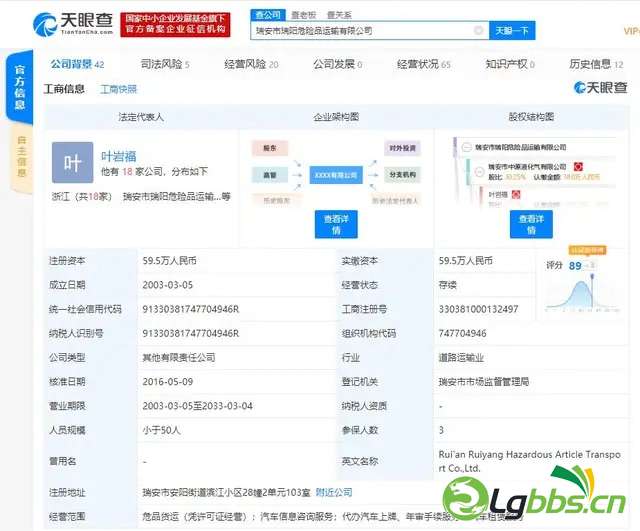The image size is (640, 531).
Task: Select the 小于50人 staff size value
Action: point(161,430)
